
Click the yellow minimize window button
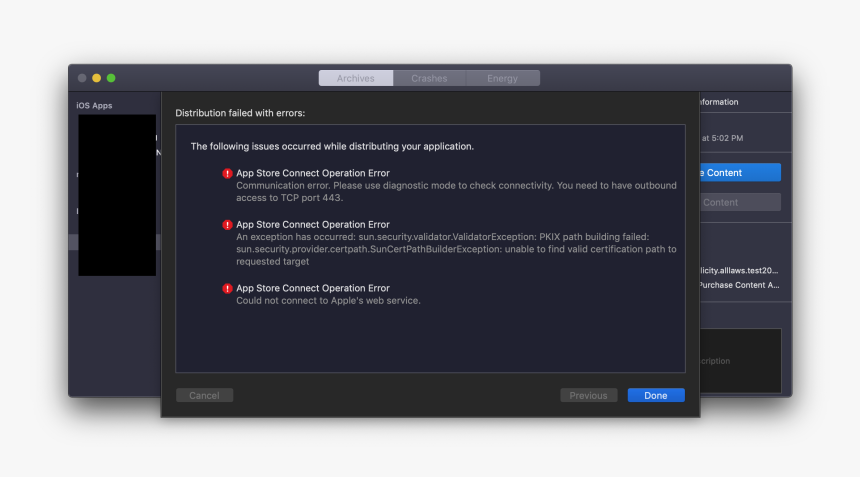[97, 78]
